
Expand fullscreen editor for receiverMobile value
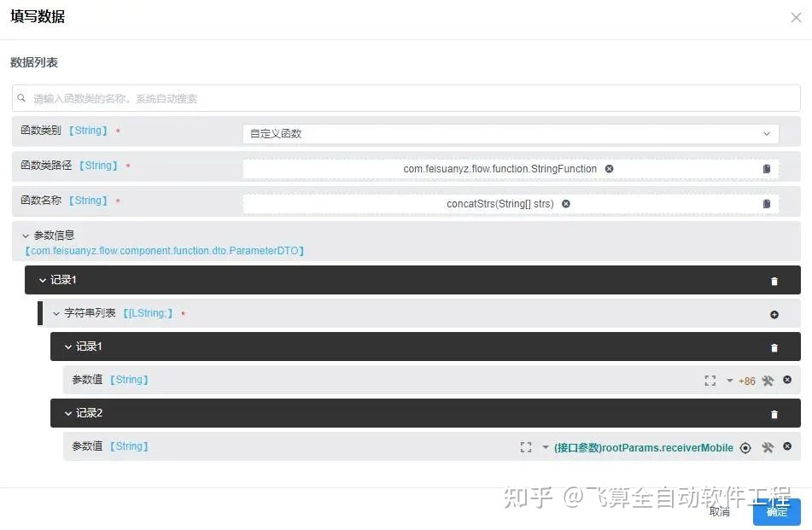point(526,447)
